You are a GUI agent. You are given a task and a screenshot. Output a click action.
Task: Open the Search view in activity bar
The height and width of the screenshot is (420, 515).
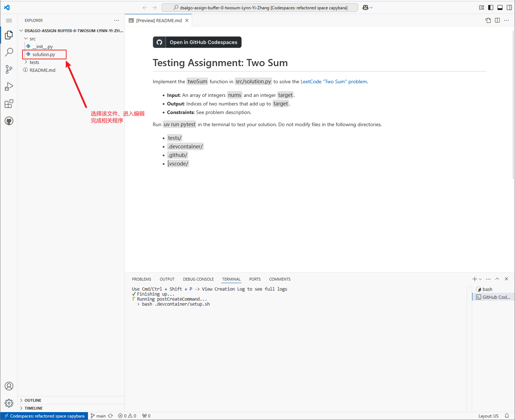9,52
